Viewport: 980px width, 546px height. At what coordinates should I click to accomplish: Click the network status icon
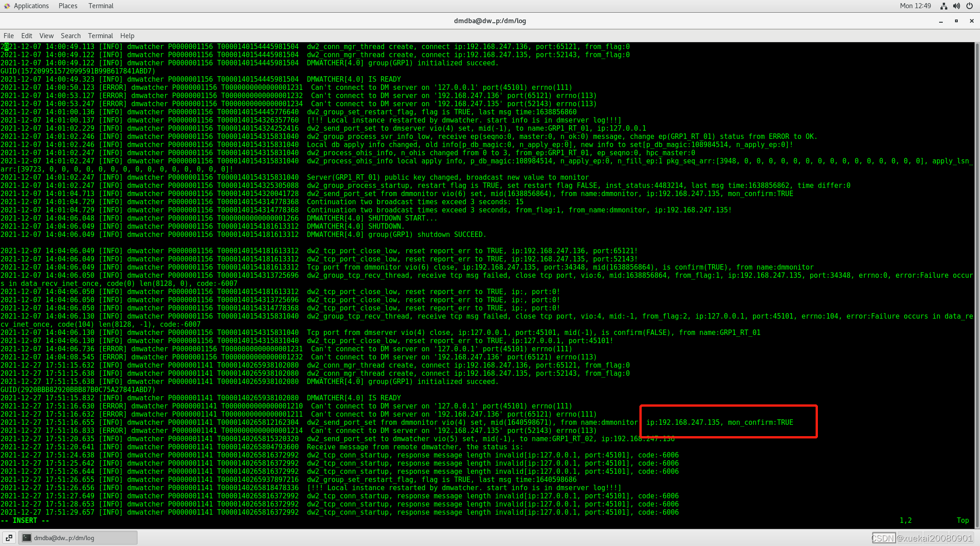(944, 6)
